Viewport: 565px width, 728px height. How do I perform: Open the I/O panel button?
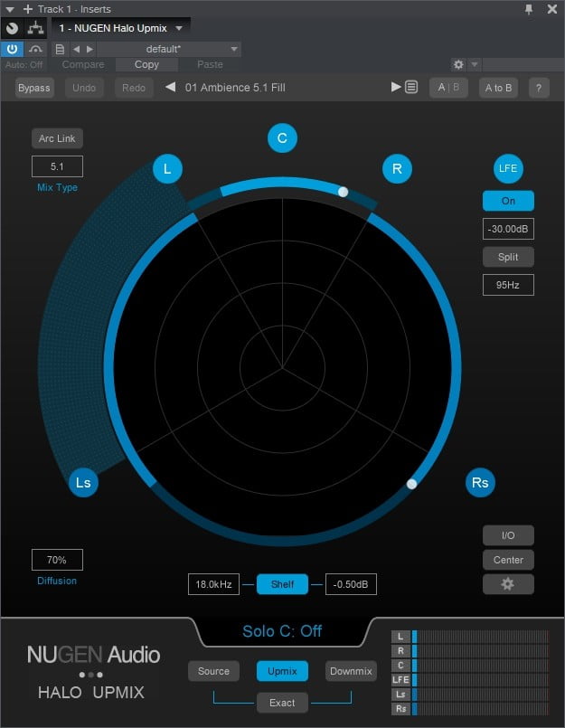(x=508, y=535)
